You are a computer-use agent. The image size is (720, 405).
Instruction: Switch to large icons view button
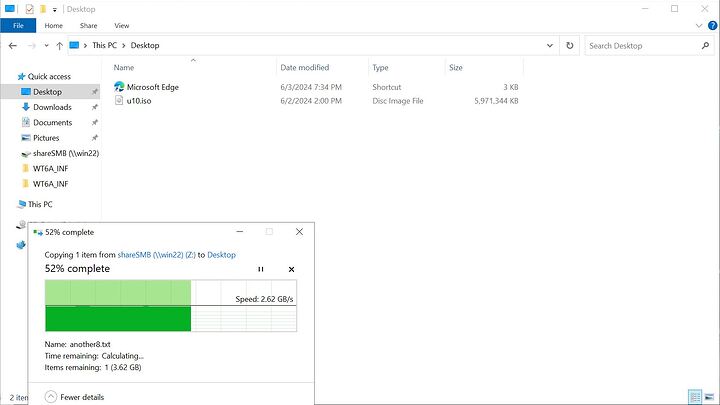tap(709, 397)
